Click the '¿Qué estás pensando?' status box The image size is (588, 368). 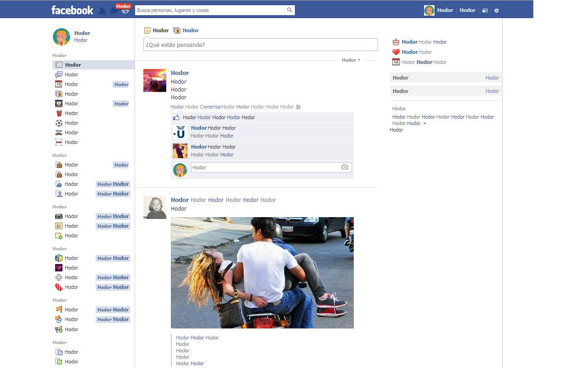[x=260, y=45]
